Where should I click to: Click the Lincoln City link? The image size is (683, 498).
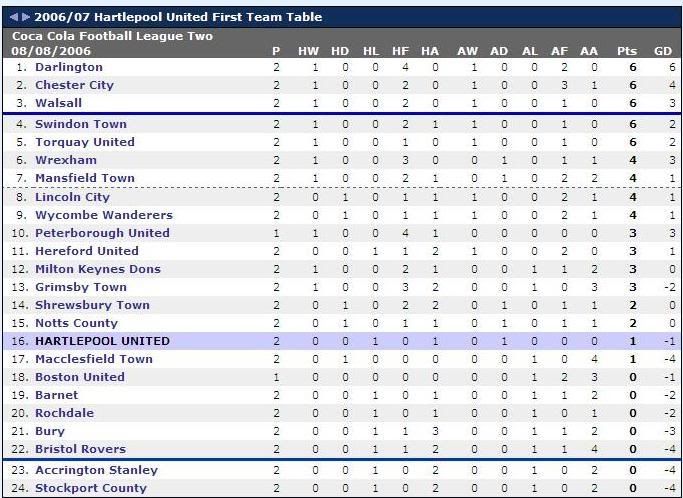72,197
